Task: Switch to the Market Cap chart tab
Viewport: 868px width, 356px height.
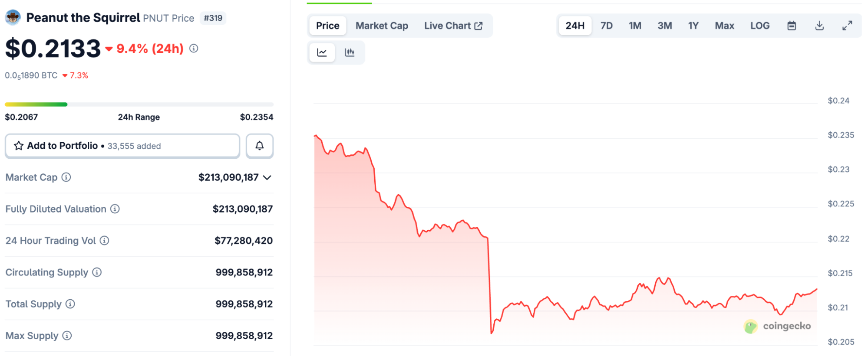Action: (x=382, y=26)
